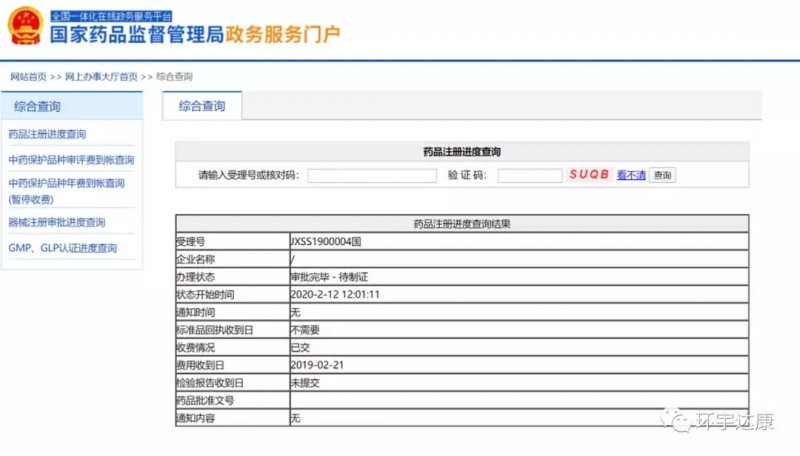
Task: Click the 通知内容 row label
Action: (195, 418)
